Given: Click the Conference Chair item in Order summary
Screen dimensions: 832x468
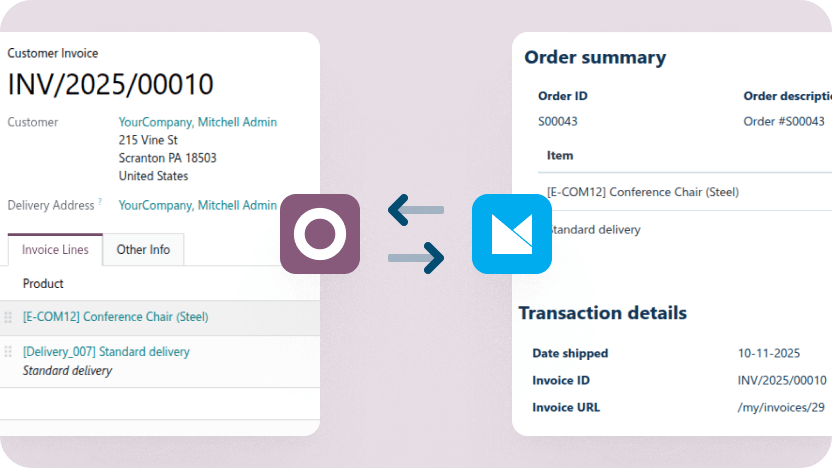Looking at the screenshot, I should point(643,192).
